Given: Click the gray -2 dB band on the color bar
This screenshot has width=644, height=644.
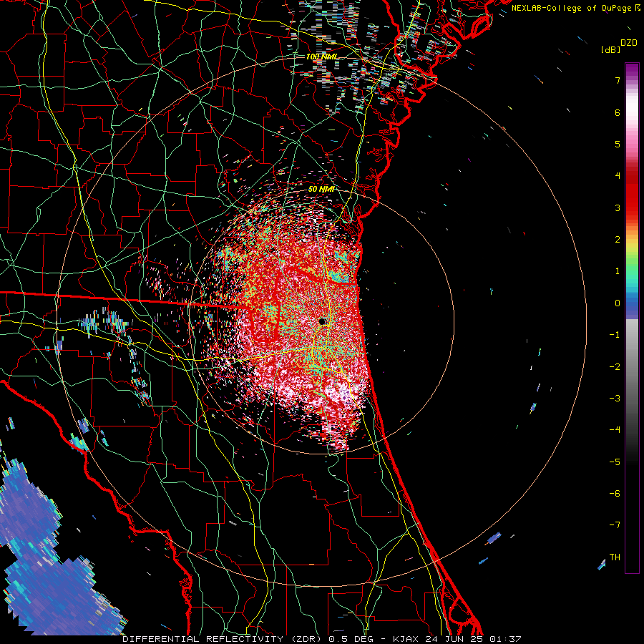Looking at the screenshot, I should (x=632, y=367).
